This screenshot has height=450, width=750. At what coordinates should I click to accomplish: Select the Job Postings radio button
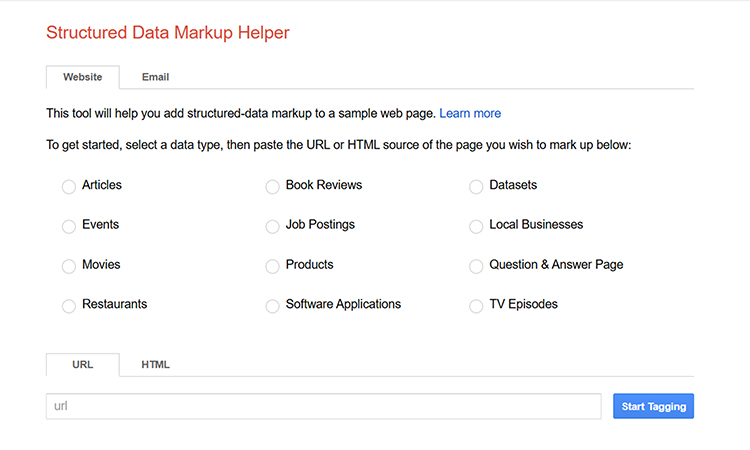(x=272, y=227)
